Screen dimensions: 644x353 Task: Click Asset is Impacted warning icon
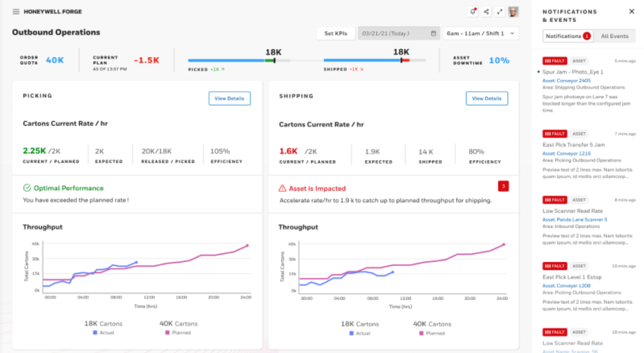coord(283,188)
